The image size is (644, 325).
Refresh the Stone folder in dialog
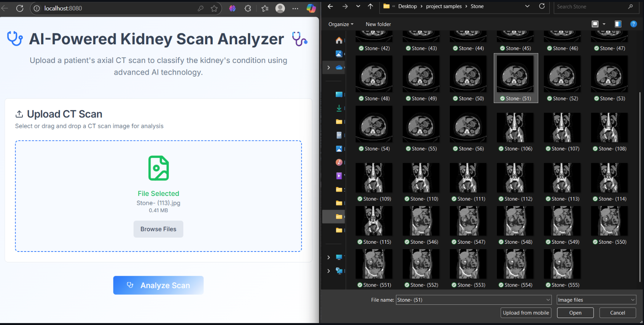542,6
